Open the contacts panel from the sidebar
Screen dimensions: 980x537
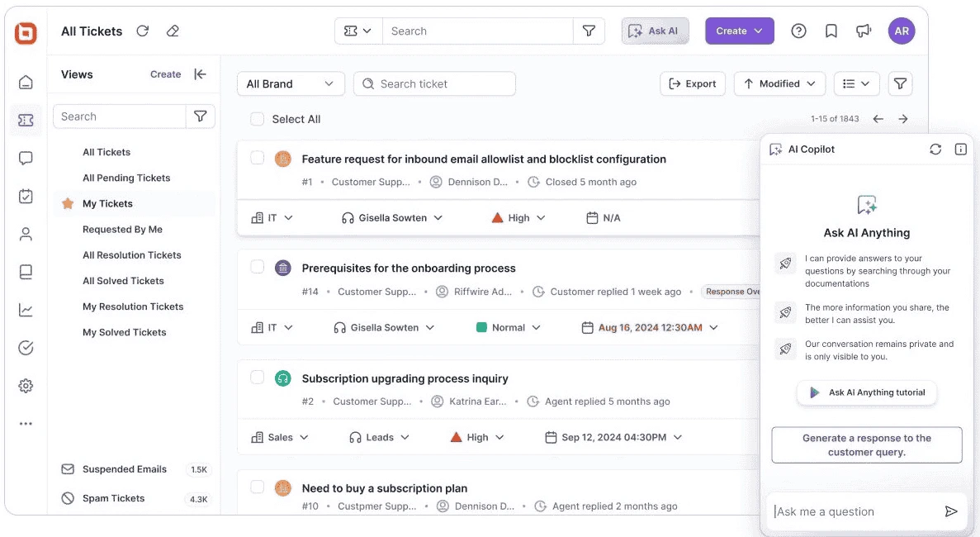tap(25, 233)
